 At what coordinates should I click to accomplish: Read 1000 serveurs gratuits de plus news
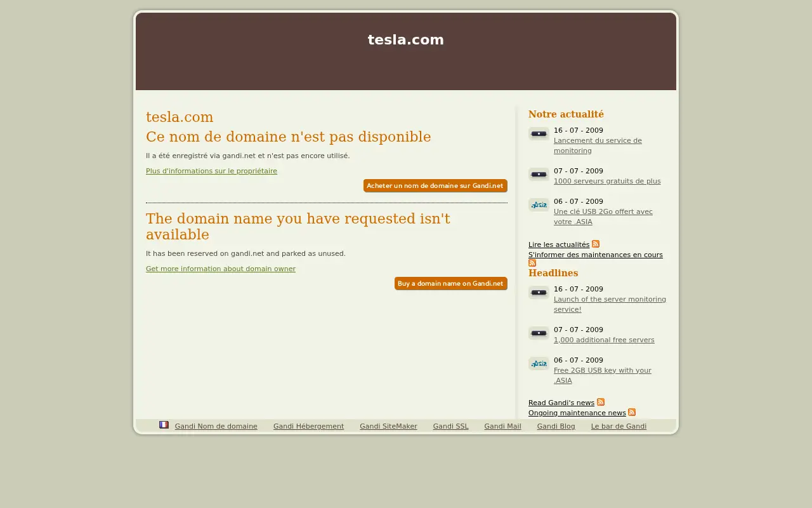607,181
